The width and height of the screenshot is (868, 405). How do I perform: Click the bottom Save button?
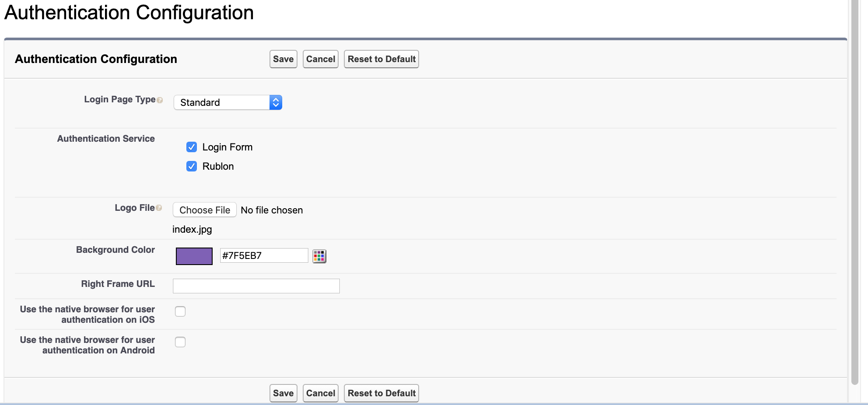(283, 393)
